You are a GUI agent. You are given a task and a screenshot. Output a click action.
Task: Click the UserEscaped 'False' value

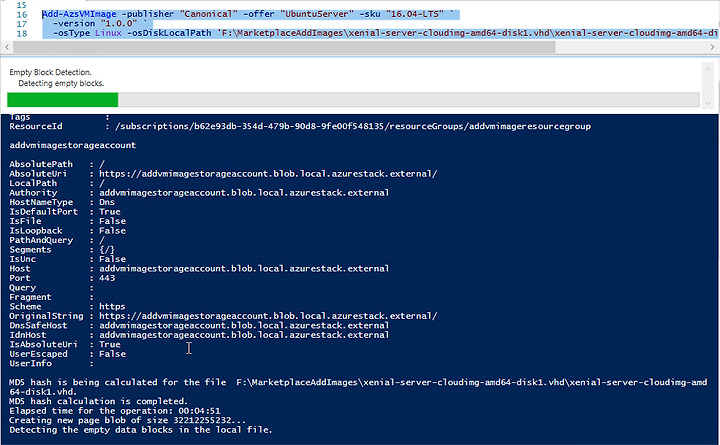coord(112,354)
